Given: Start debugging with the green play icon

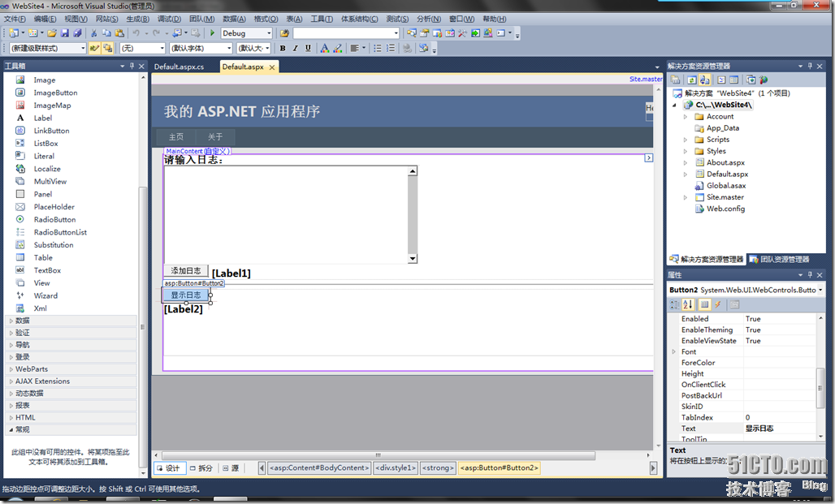Looking at the screenshot, I should (212, 33).
